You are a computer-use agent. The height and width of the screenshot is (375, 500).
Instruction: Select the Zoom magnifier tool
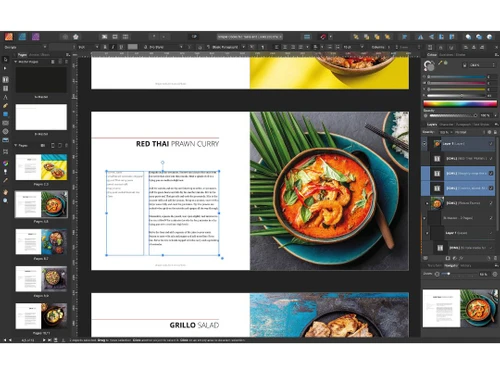click(x=5, y=201)
